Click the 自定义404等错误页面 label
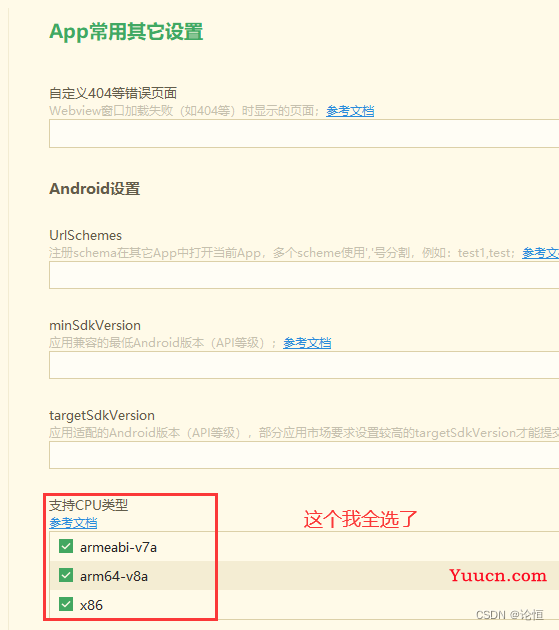559x630 pixels. pos(113,93)
